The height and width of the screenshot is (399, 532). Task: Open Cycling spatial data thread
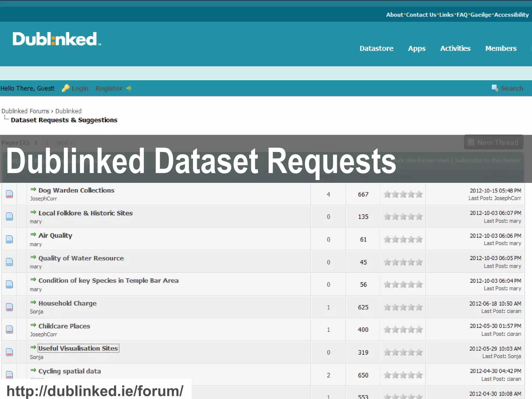[x=70, y=371]
